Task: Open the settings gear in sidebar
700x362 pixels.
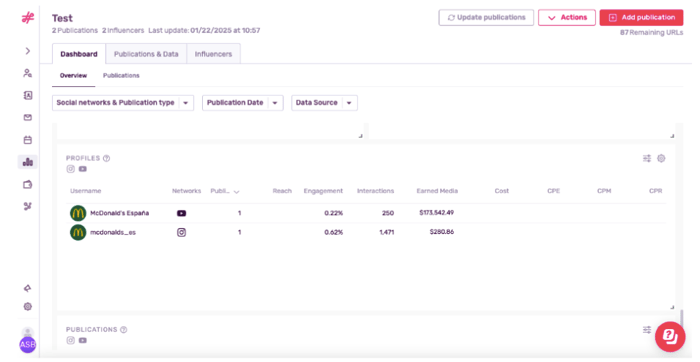Action: pyautogui.click(x=28, y=307)
